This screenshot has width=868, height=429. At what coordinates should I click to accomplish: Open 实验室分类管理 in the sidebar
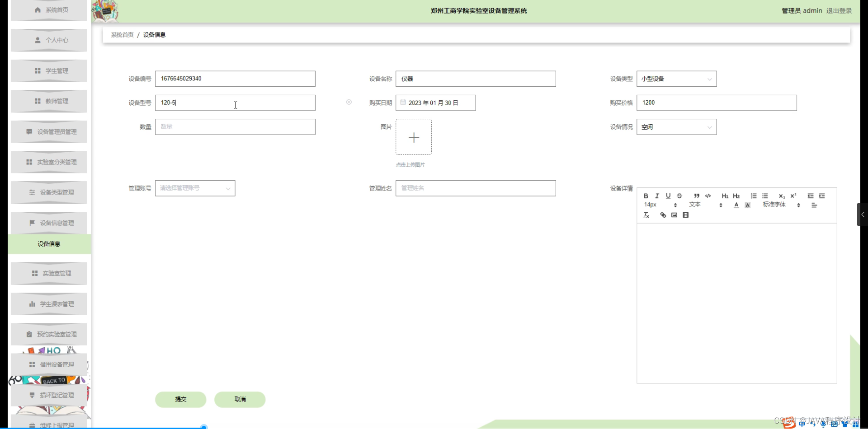49,162
